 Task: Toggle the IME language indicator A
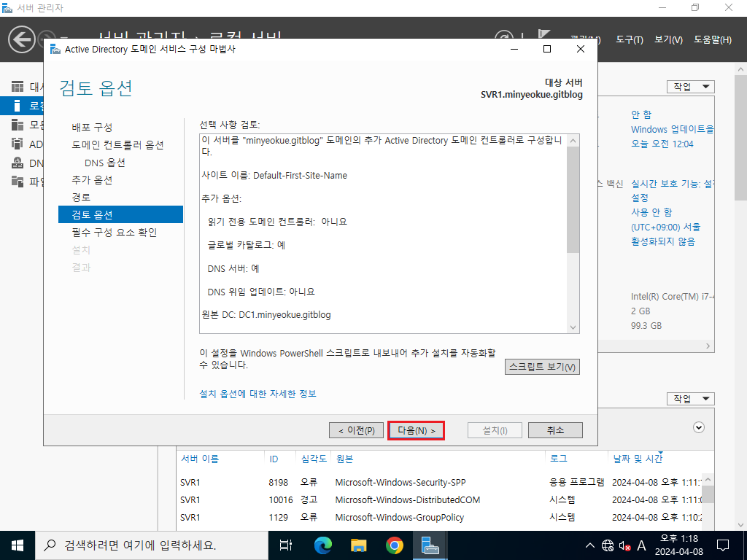(x=642, y=545)
